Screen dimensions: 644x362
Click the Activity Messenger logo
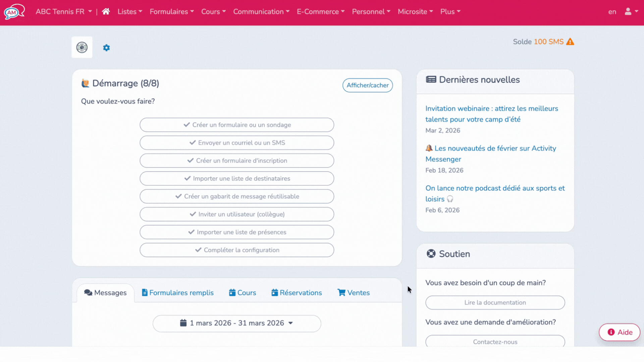14,12
